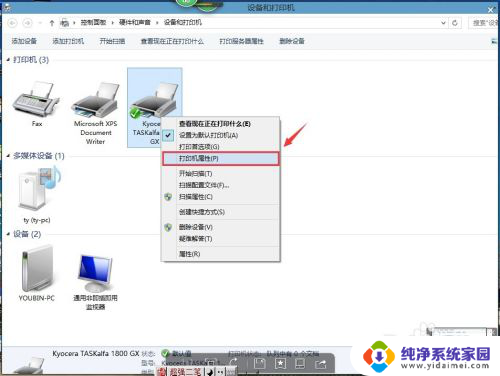
Task: Click the window icon in title bar
Action: point(6,7)
